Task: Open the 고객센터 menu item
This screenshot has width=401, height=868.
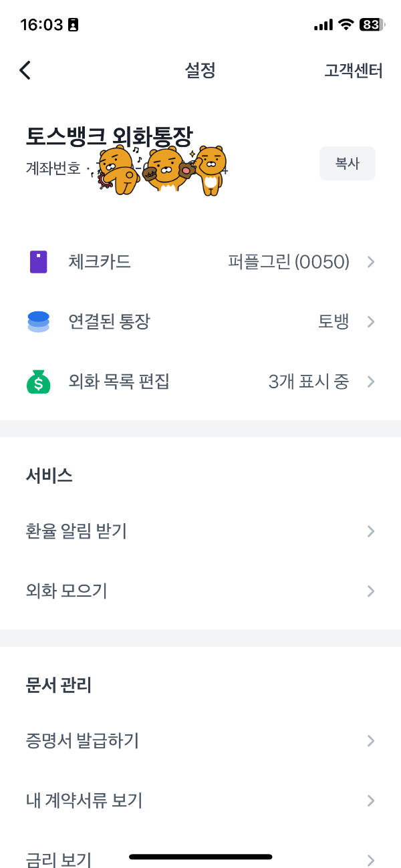Action: [x=353, y=70]
